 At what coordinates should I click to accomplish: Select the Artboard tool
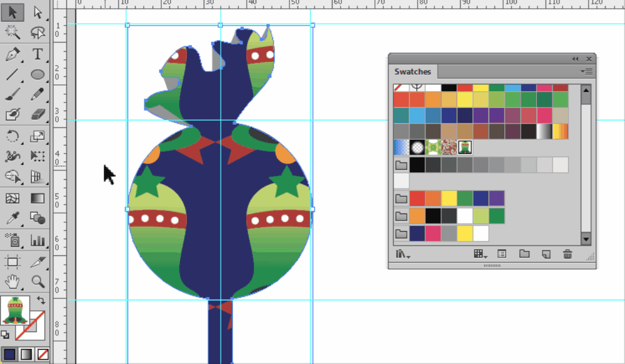[12, 262]
